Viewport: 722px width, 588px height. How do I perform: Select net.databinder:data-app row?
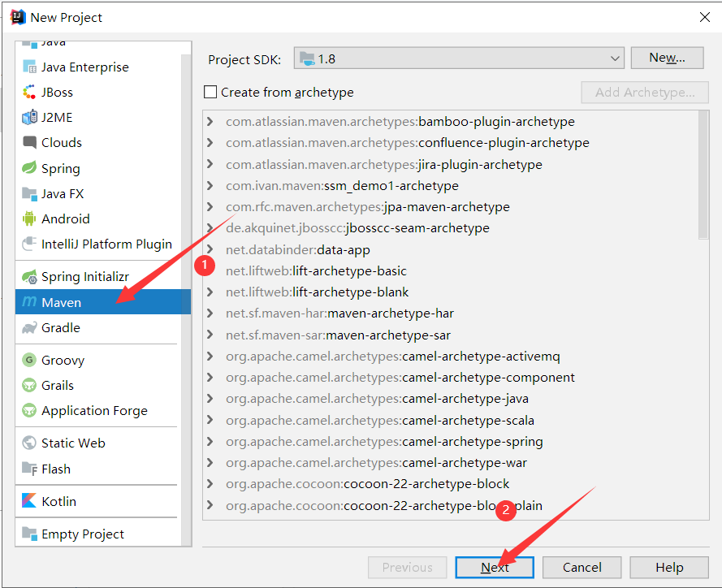coord(450,249)
